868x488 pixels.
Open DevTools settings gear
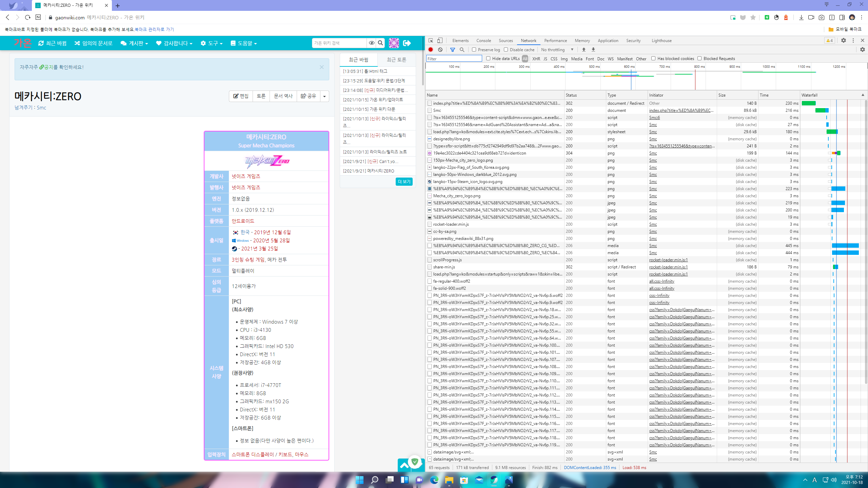pos(844,41)
